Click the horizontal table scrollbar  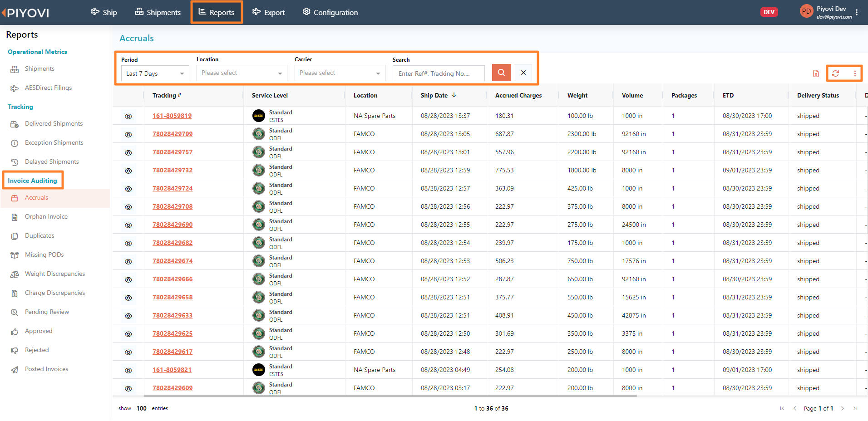tap(375, 396)
